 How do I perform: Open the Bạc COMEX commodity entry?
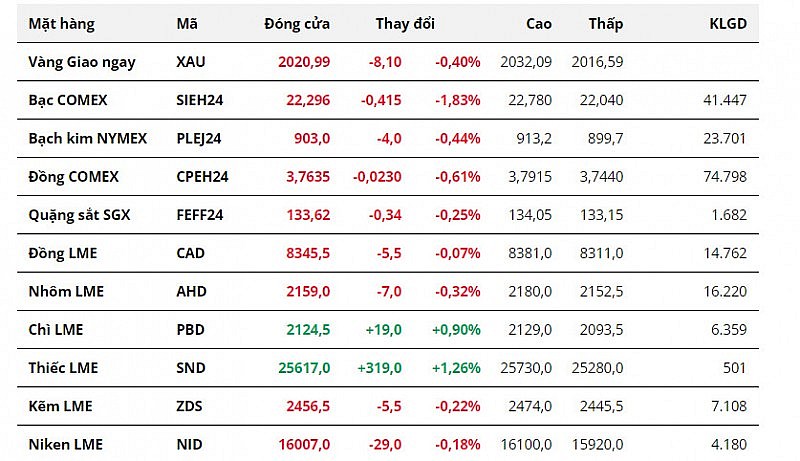[68, 100]
